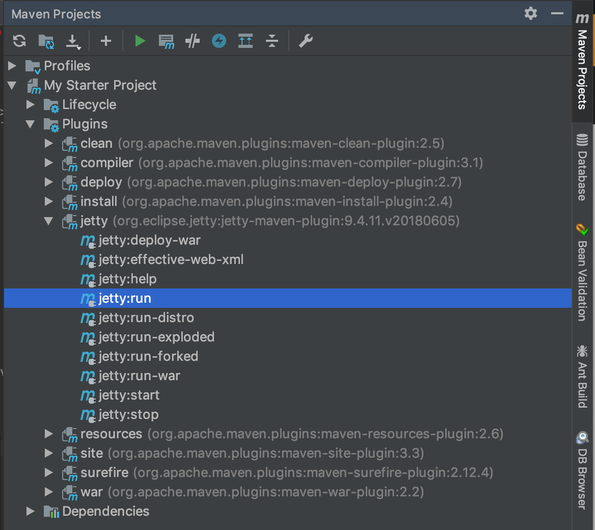Select the Lifecycle label

click(x=89, y=104)
